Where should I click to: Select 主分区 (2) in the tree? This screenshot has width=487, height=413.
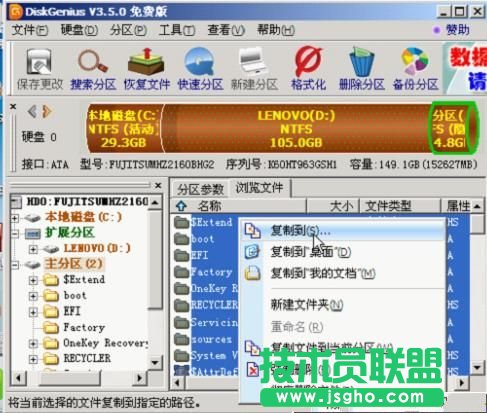coord(74,264)
